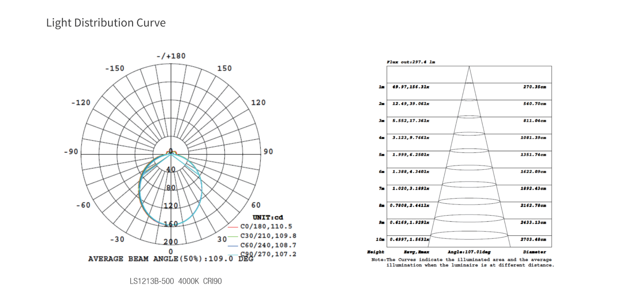Click the 'Angle:107.01deg' label
The image size is (644, 308).
pyautogui.click(x=469, y=252)
